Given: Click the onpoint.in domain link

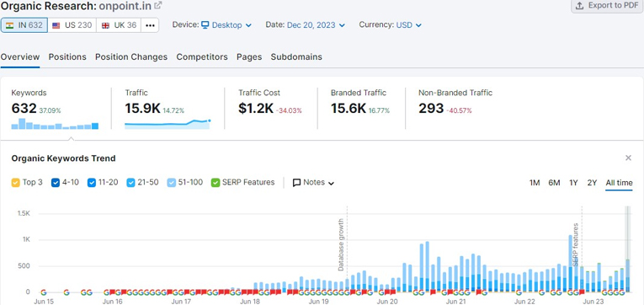Looking at the screenshot, I should coord(125,6).
